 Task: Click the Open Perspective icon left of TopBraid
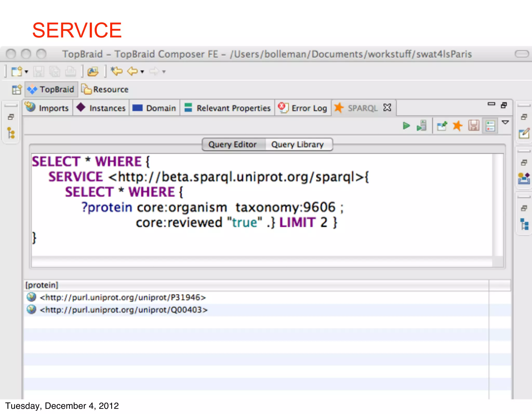(x=17, y=90)
